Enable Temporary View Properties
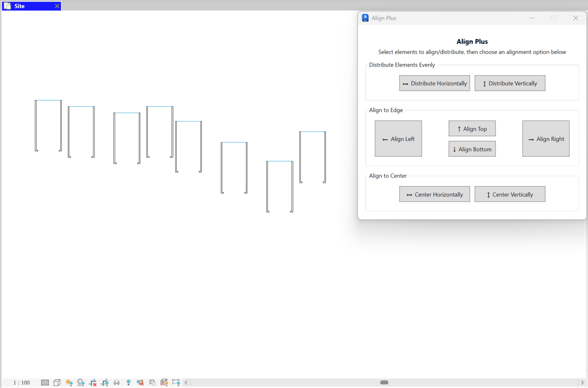The height and width of the screenshot is (388, 588). (x=152, y=382)
